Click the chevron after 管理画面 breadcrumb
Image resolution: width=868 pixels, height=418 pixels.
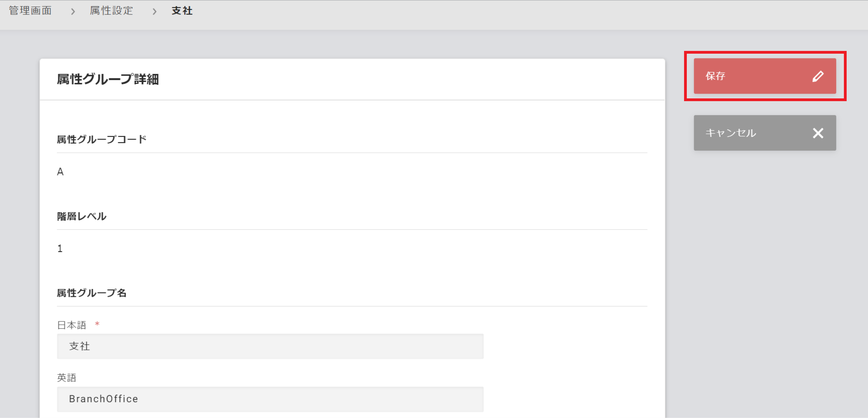click(x=73, y=11)
